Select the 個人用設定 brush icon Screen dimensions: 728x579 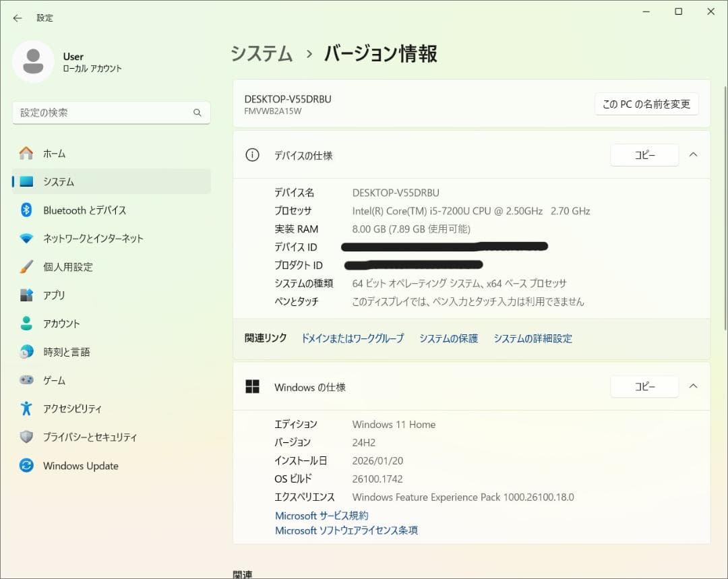(x=27, y=266)
